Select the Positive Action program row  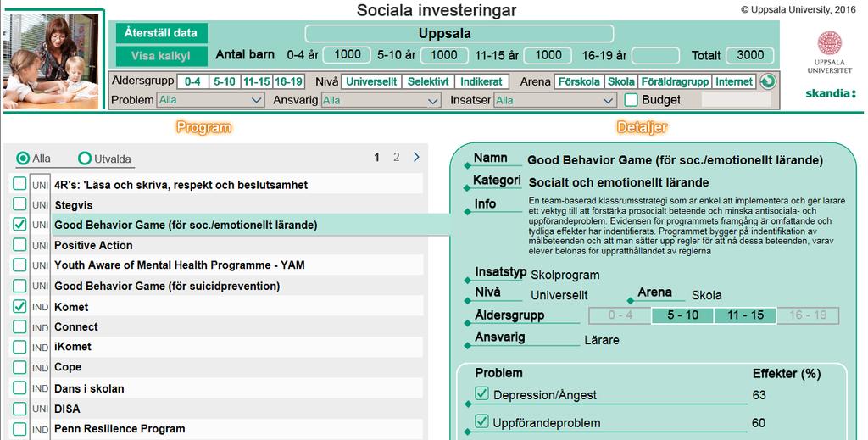(x=238, y=245)
